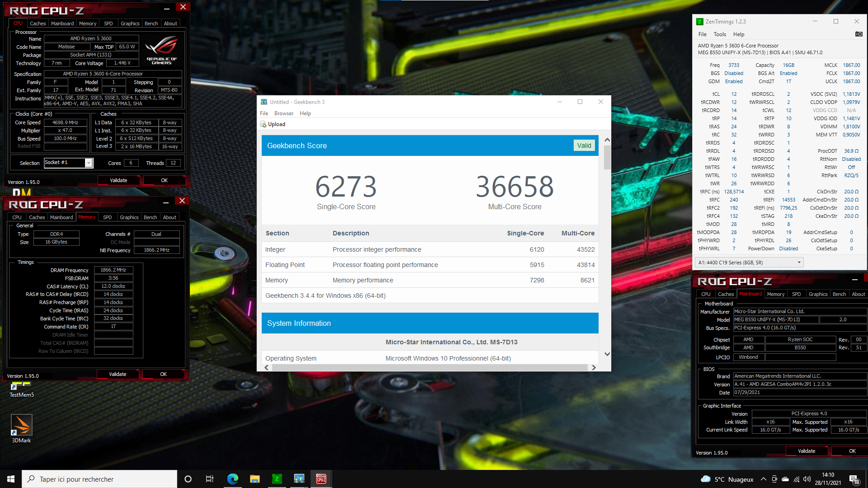Click the ROG Republic of Gamers logo
This screenshot has height=488, width=868.
[161, 50]
